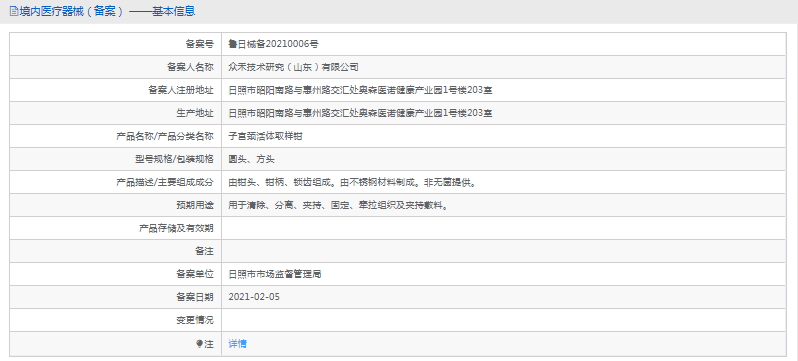798x361 pixels.
Task: Open the 详情 link
Action: 238,344
